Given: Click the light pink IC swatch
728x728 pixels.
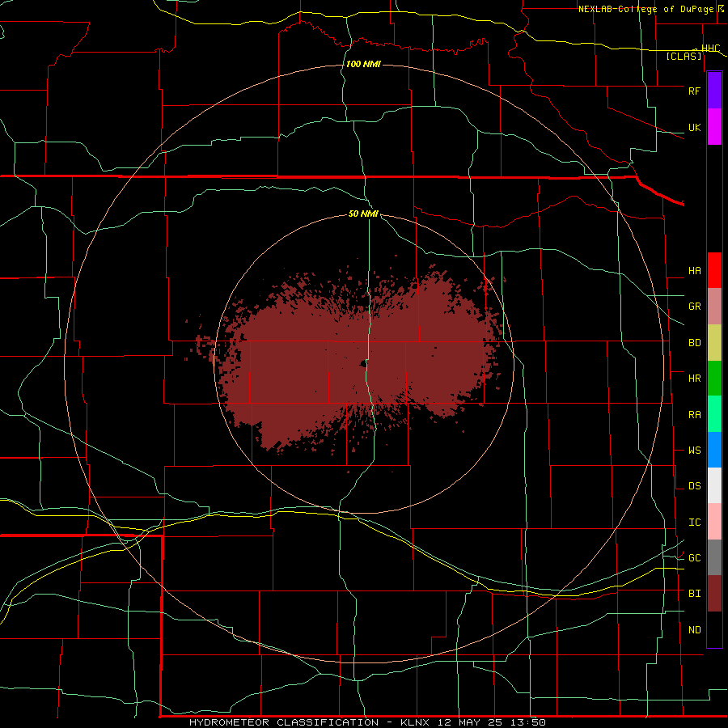Looking at the screenshot, I should pyautogui.click(x=714, y=522).
